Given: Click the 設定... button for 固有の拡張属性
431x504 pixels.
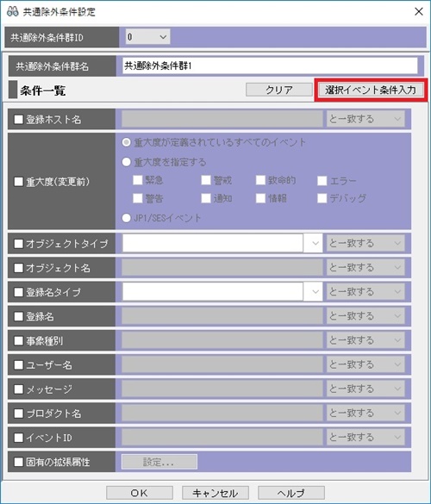Looking at the screenshot, I should (159, 462).
